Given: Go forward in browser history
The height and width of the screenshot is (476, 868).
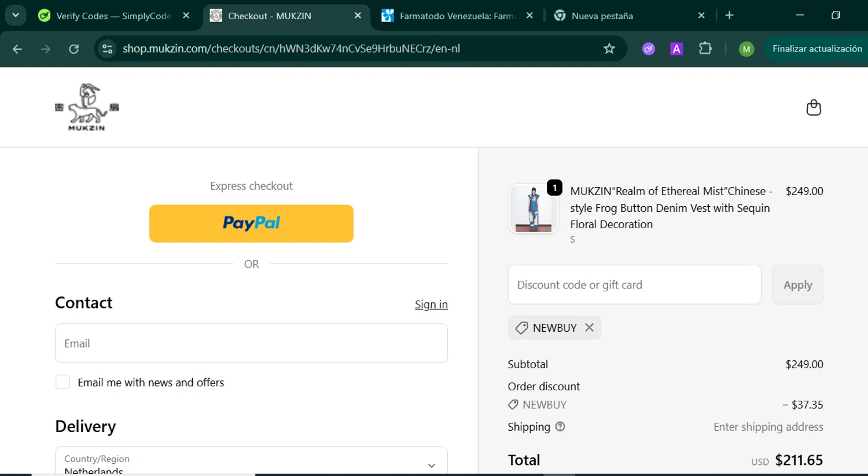Looking at the screenshot, I should click(45, 49).
